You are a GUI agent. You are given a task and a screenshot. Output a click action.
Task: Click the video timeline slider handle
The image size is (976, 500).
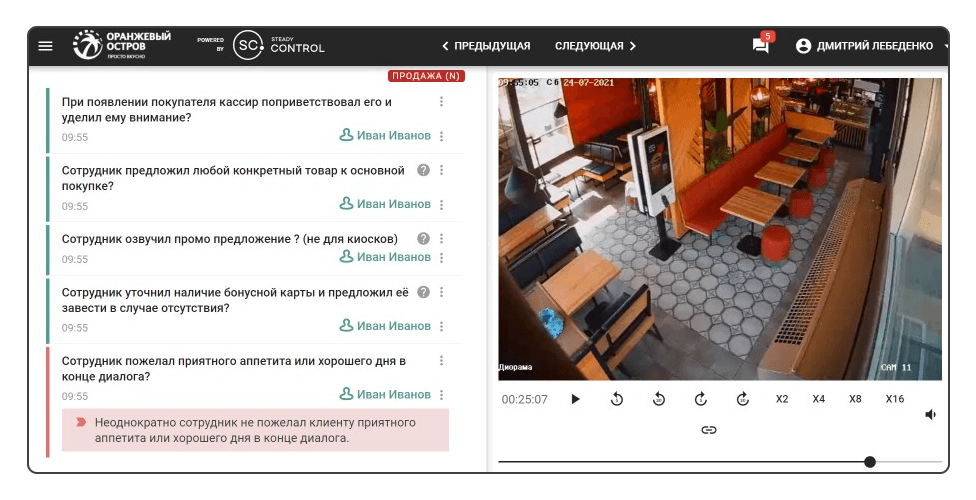click(x=870, y=461)
